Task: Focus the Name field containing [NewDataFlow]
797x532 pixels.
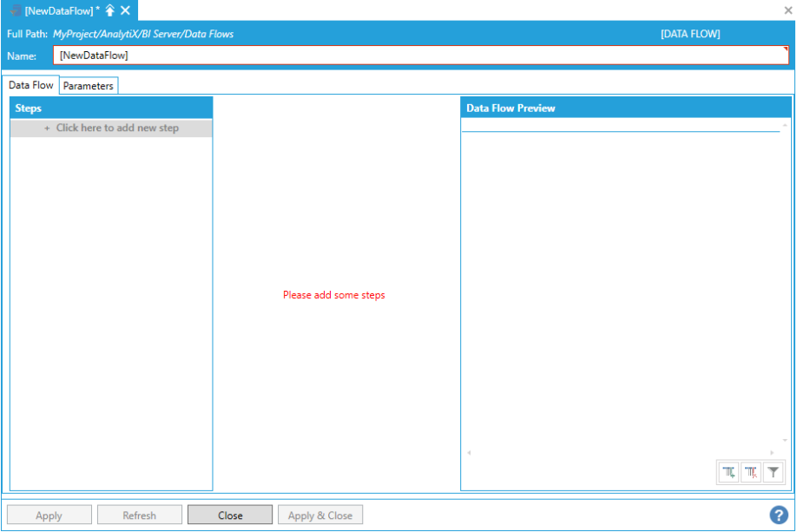Action: tap(420, 56)
